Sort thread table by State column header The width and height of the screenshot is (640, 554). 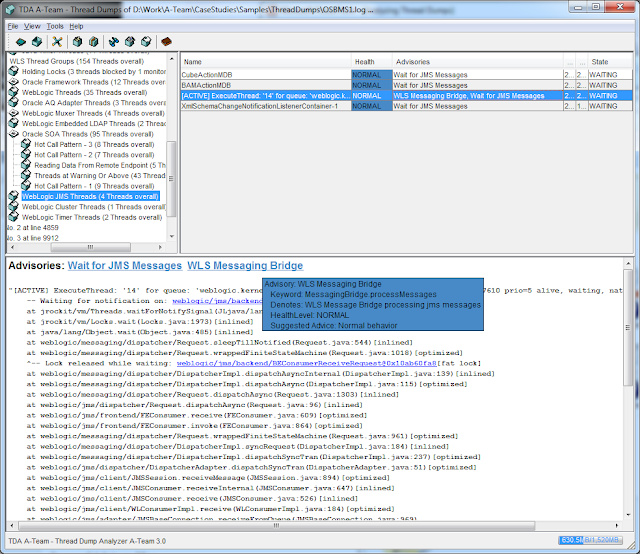point(610,62)
